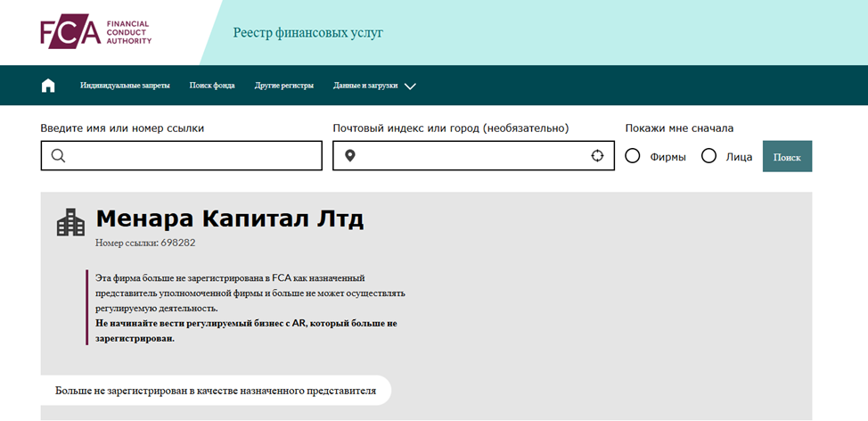Open Другие регистры menu item
Viewport: 868px width, 421px height.
tap(284, 86)
